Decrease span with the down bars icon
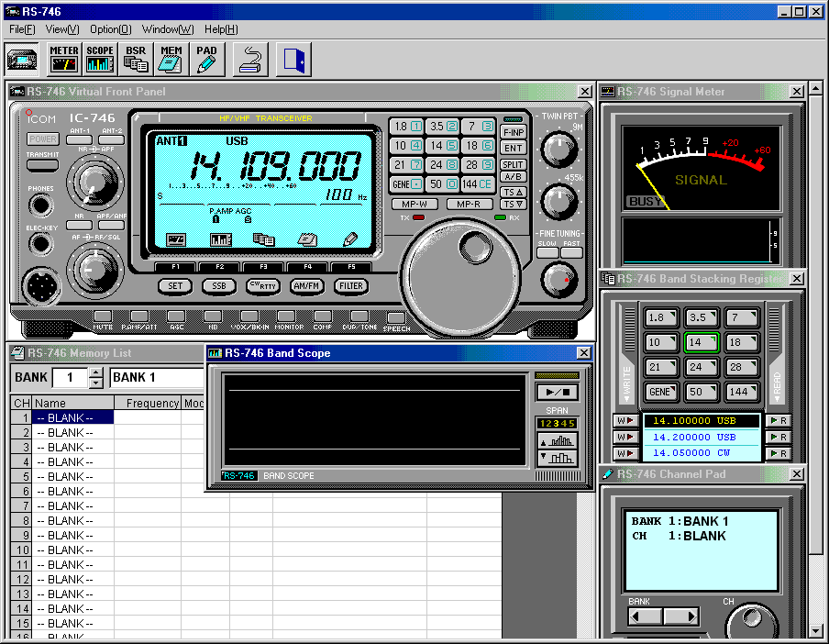This screenshot has width=829, height=644. point(558,458)
